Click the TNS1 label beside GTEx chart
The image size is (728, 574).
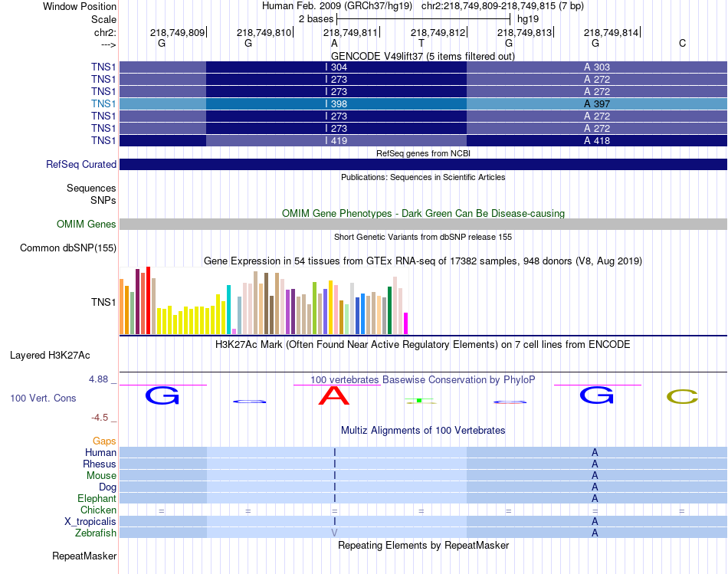pyautogui.click(x=103, y=302)
